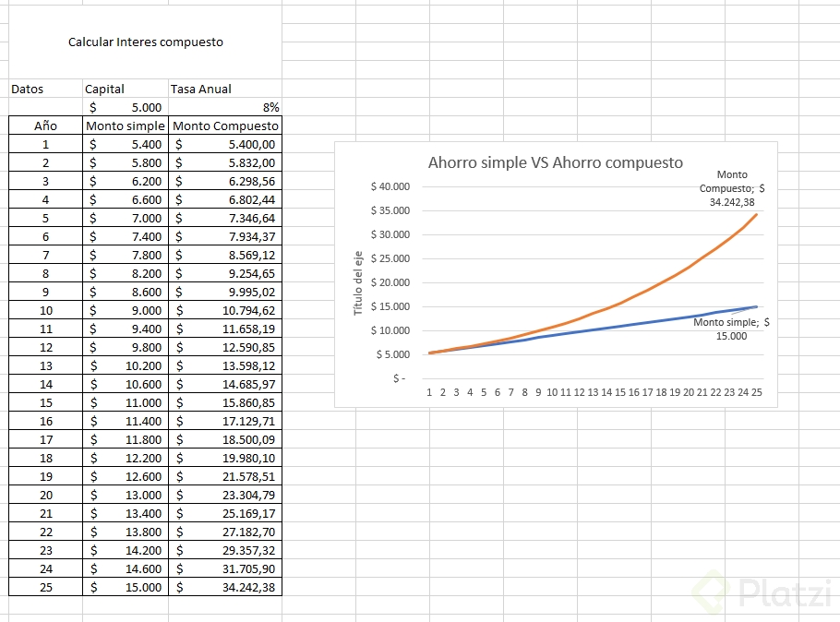
Task: Select the simple amount cell 13.000
Action: pos(126,495)
